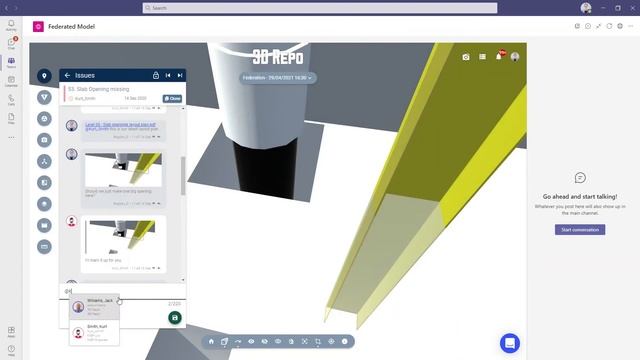Image resolution: width=640 pixels, height=360 pixels.
Task: Open the Issues pin panel button
Action: 44,76
